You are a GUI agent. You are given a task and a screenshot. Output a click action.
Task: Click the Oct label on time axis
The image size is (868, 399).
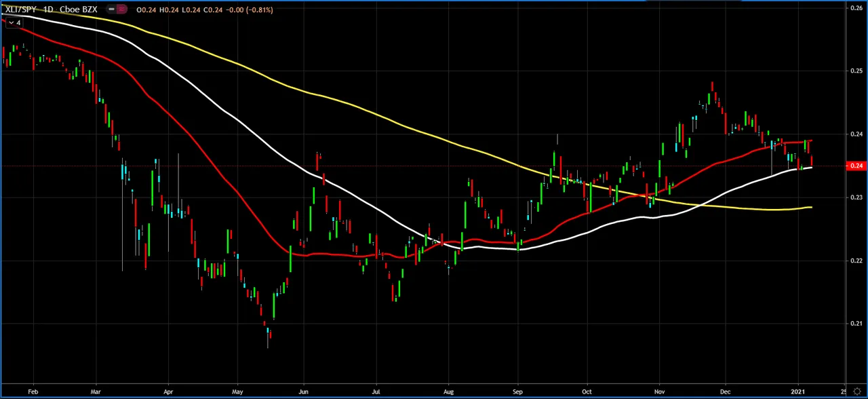pos(587,392)
